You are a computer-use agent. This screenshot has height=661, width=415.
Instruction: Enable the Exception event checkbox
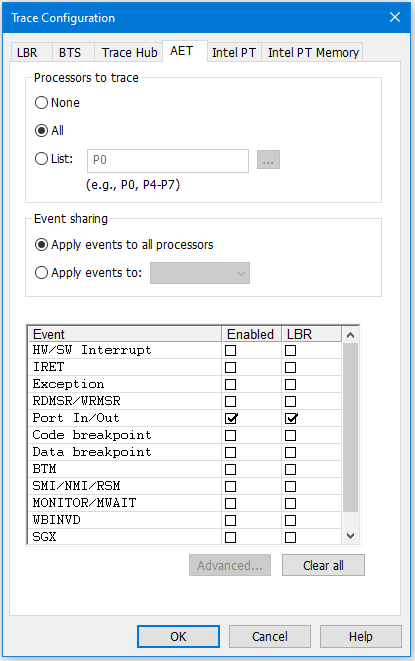(x=230, y=384)
